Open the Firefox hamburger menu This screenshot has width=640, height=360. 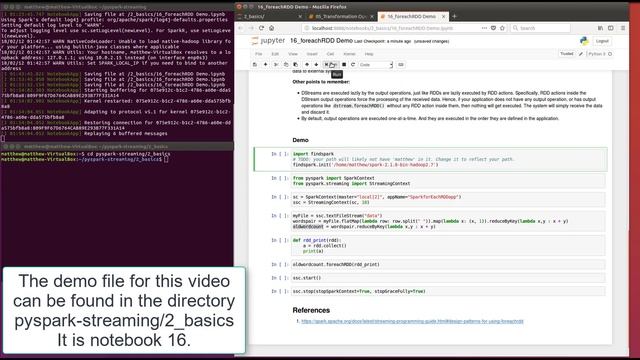[x=623, y=28]
